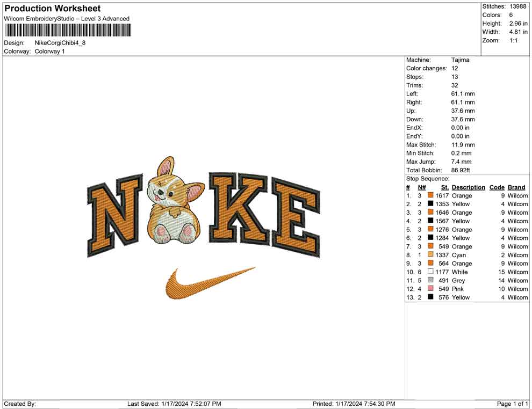Viewport: 532px width, 409px height.
Task: Select the Up extent '37.6 mm'
Action: tap(463, 111)
